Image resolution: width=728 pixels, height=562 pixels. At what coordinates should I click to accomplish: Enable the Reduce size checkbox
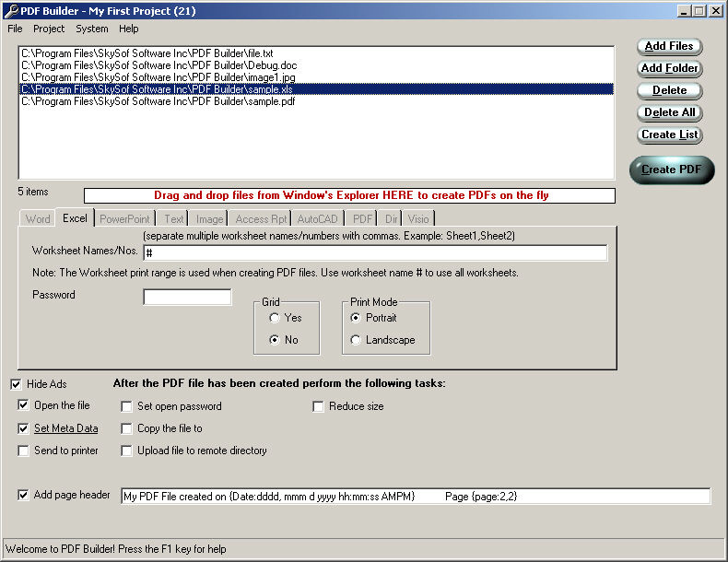pyautogui.click(x=318, y=406)
